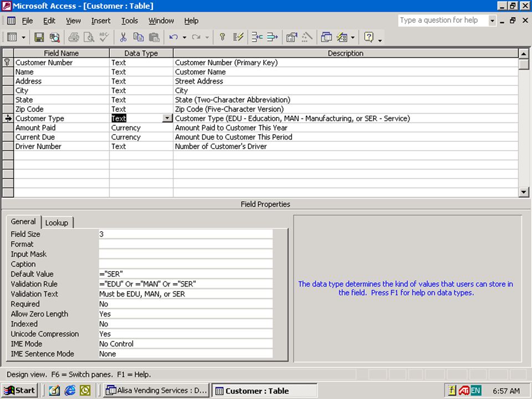The width and height of the screenshot is (532, 399).
Task: Click the table control icon beside File menu
Action: pyautogui.click(x=11, y=21)
